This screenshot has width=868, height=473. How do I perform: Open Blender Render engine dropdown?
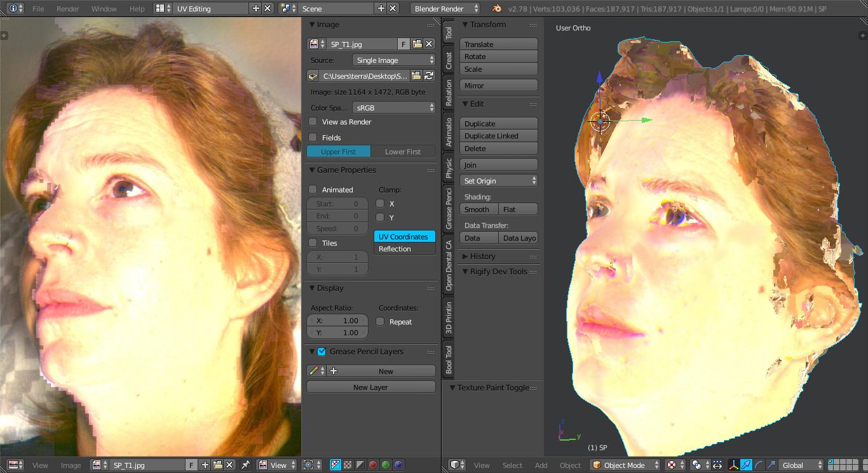[x=445, y=9]
